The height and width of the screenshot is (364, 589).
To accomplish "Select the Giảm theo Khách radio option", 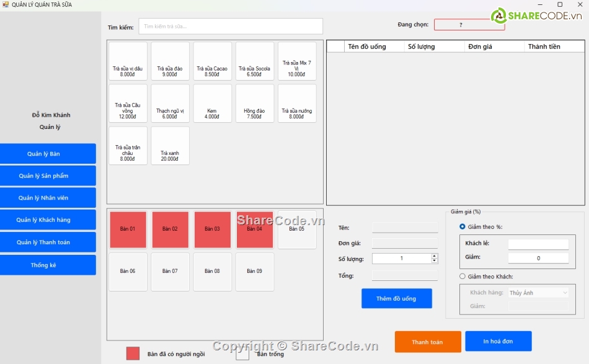I will point(463,277).
